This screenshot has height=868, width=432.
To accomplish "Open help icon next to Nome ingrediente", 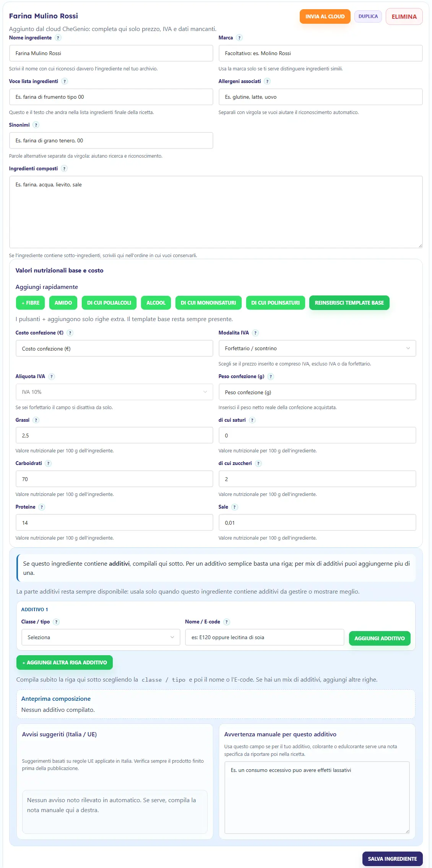I will coord(58,38).
